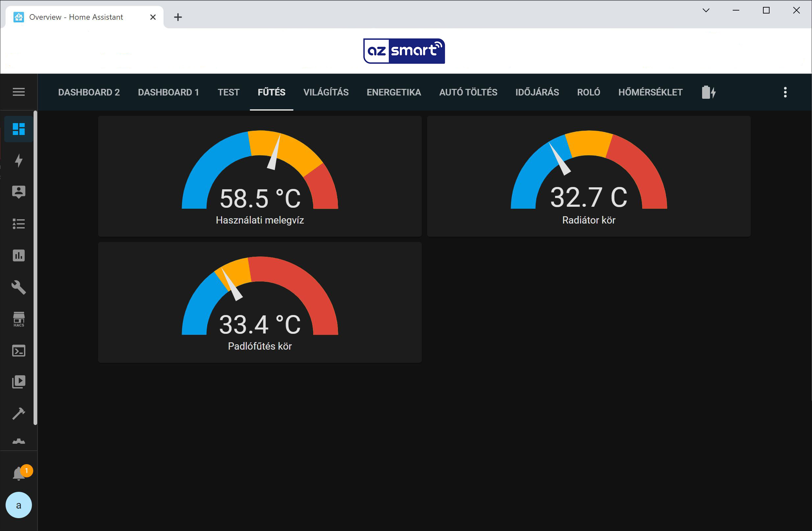Open the Logbook list sidebar icon
Screen dimensions: 812x531
[x=19, y=224]
